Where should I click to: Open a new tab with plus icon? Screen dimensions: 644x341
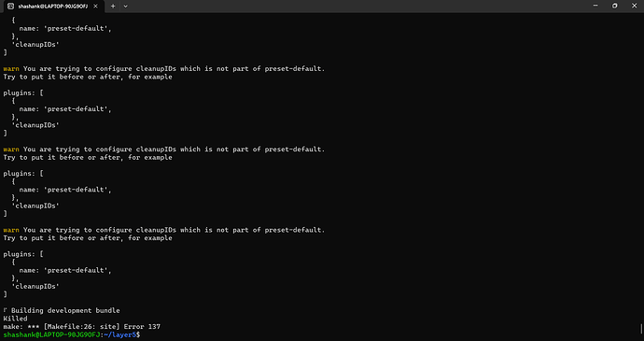pos(113,7)
